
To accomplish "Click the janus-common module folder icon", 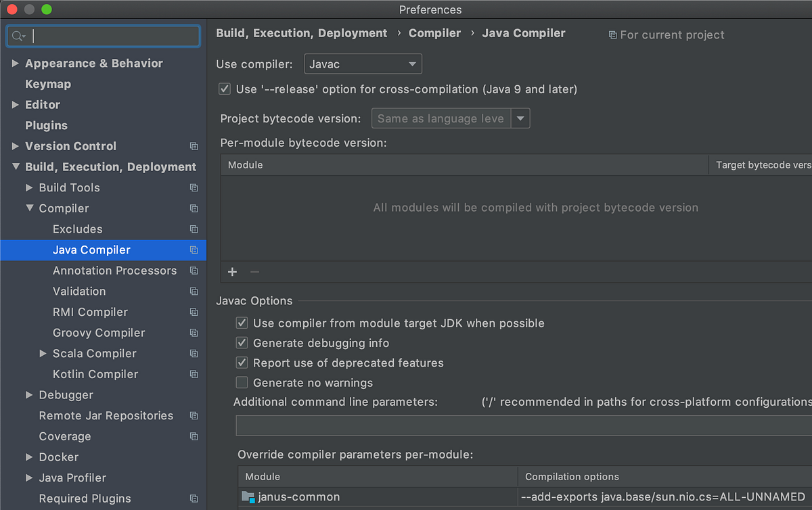I will pyautogui.click(x=248, y=496).
